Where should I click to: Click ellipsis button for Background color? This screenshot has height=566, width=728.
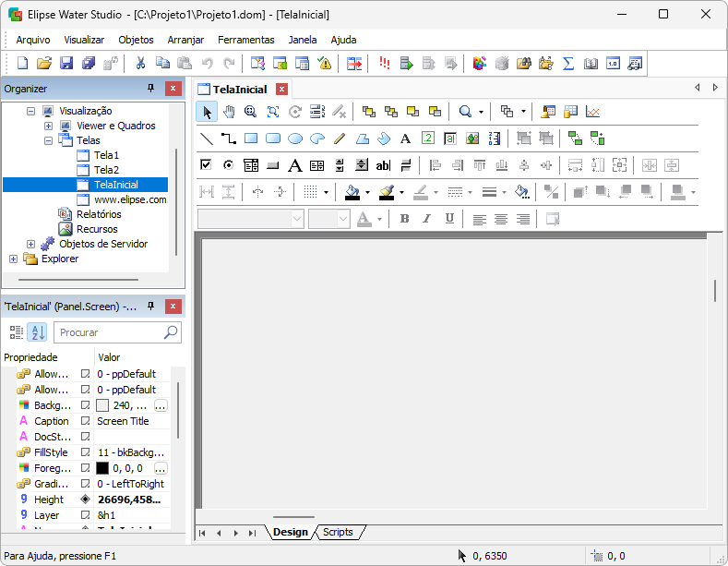161,405
